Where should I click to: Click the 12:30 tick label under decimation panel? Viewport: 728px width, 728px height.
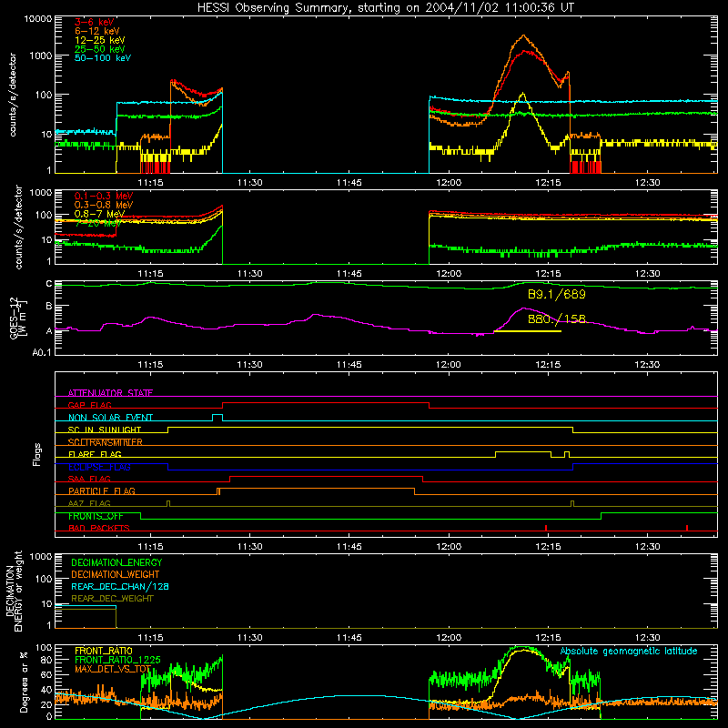pos(647,638)
